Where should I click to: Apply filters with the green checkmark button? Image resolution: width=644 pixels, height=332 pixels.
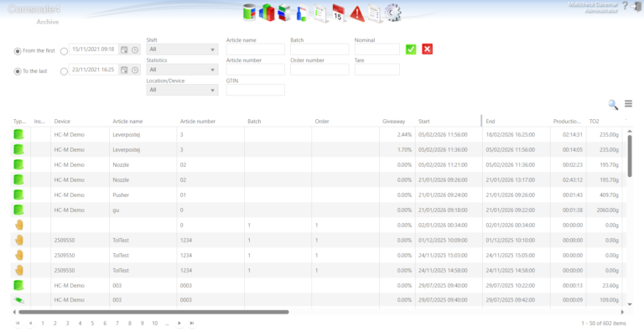[x=411, y=49]
